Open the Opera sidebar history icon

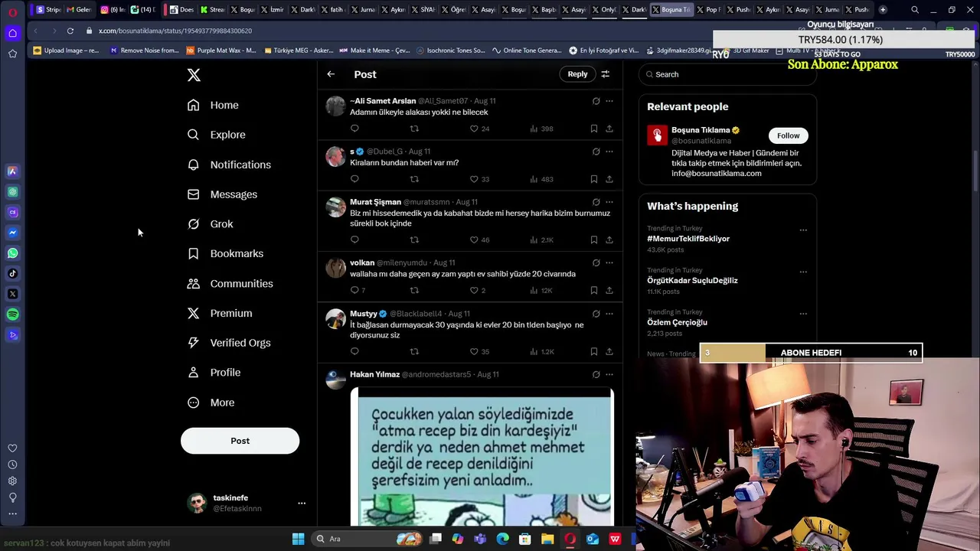point(12,465)
